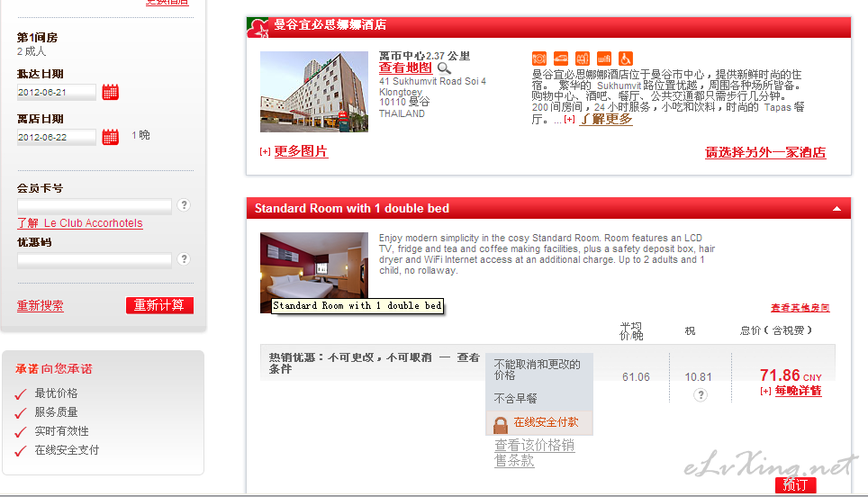The width and height of the screenshot is (868, 497).
Task: Collapse the Standard Room section arrow
Action: (x=837, y=209)
